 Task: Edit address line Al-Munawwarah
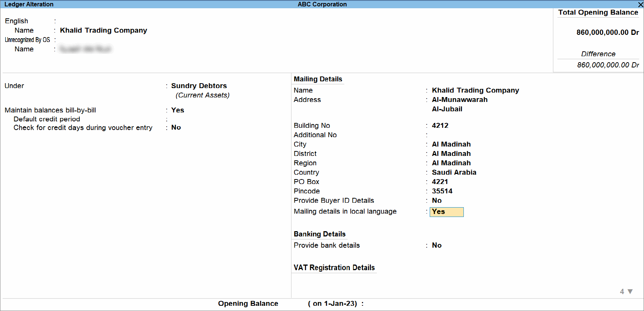point(460,100)
